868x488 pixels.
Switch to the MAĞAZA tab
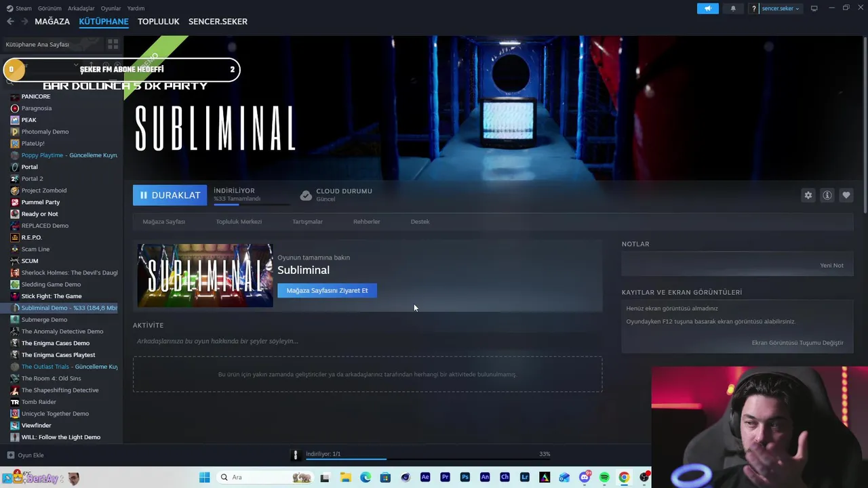pos(52,22)
